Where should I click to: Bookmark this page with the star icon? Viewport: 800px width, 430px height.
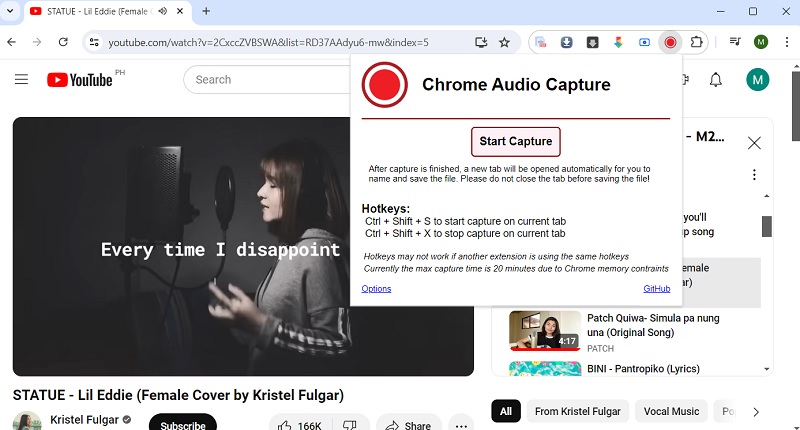click(505, 42)
